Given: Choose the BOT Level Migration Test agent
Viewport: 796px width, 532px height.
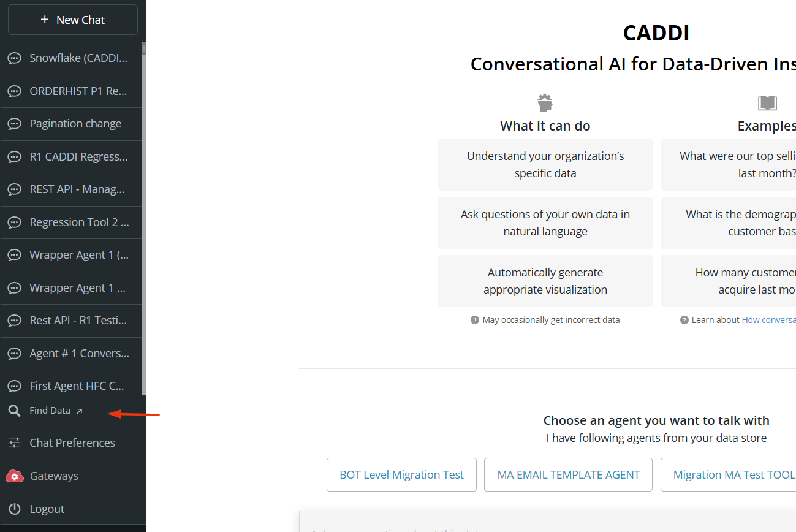Looking at the screenshot, I should (x=401, y=474).
